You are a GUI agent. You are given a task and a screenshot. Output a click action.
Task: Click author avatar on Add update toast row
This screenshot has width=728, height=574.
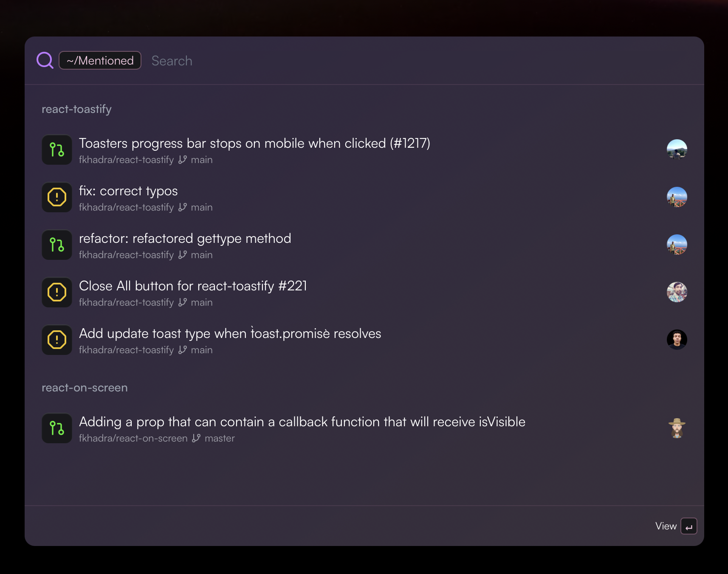coord(677,340)
